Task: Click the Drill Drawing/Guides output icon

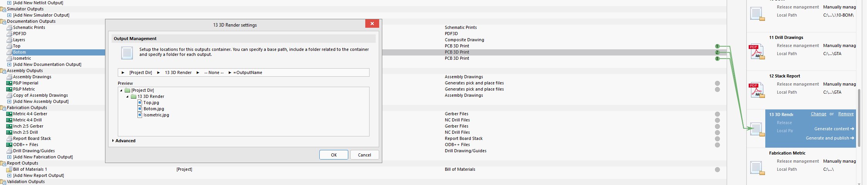Action: click(10, 151)
